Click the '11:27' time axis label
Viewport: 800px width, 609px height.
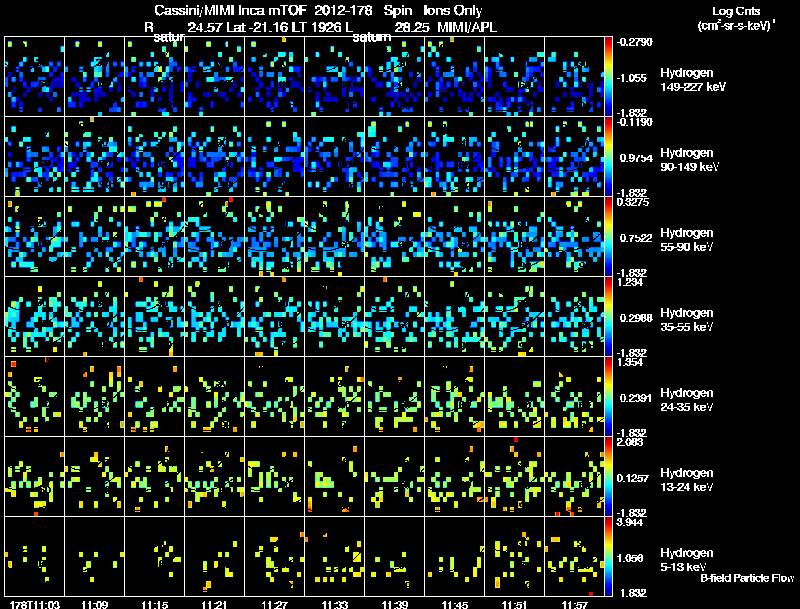tap(274, 605)
